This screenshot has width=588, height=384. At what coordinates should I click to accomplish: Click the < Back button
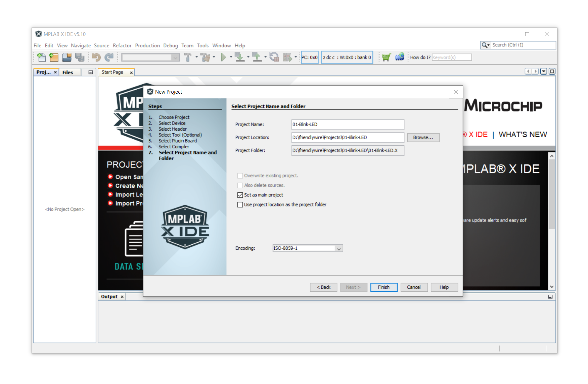point(323,287)
